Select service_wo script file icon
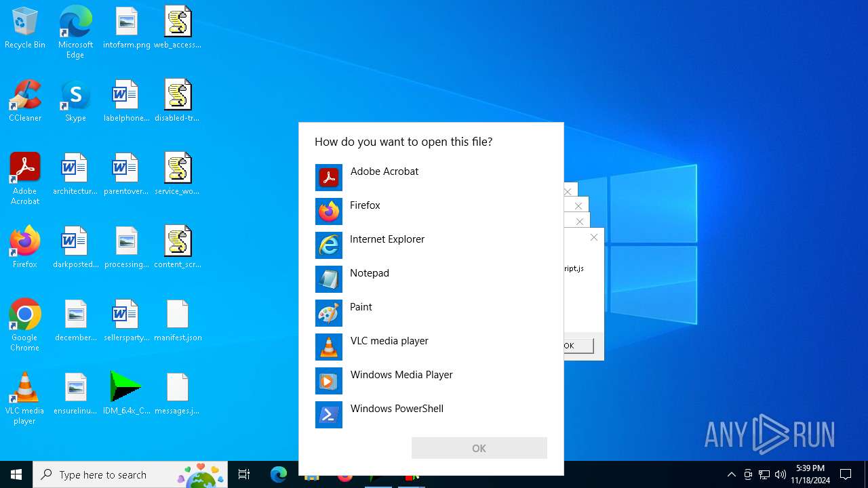The width and height of the screenshot is (868, 488). point(178,175)
